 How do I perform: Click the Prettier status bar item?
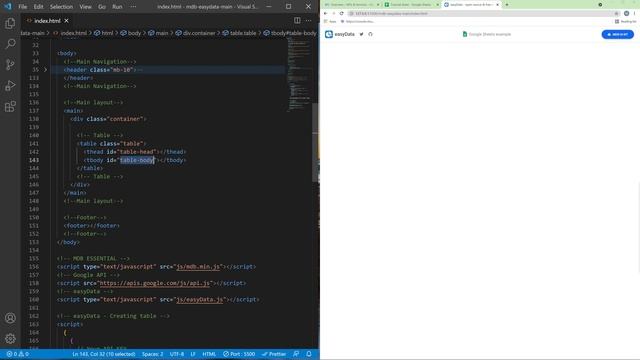[x=274, y=354]
